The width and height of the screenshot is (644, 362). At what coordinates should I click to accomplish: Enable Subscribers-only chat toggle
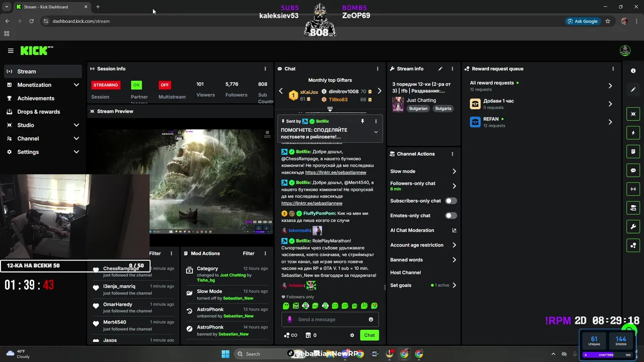[451, 201]
